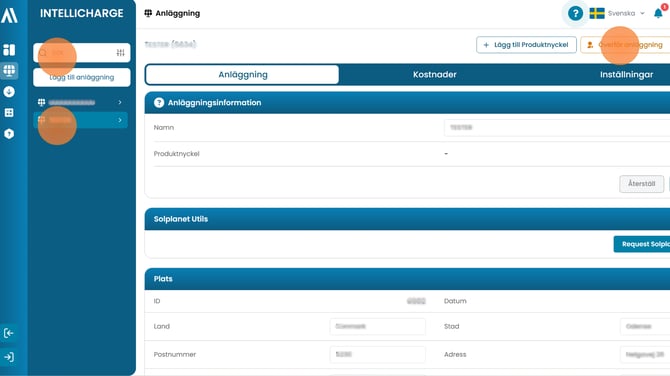Viewport: 670px width, 376px height.
Task: Click the Solplanet Utils section header
Action: (407, 219)
